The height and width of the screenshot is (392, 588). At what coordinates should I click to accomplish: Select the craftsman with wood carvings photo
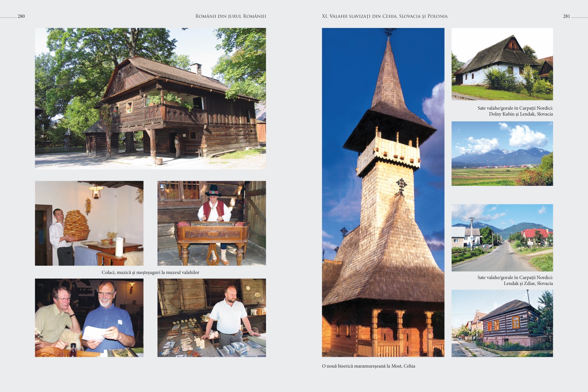point(212,318)
